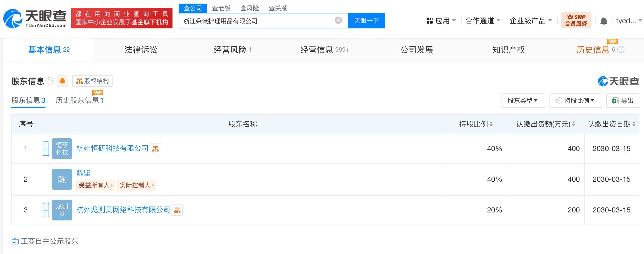Select the 查风险 search tab
The width and height of the screenshot is (644, 254).
pos(250,8)
